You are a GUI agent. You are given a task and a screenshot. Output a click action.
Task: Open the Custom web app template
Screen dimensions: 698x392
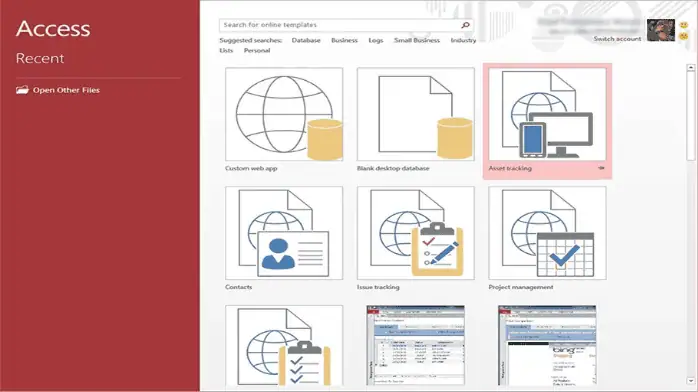tap(284, 114)
